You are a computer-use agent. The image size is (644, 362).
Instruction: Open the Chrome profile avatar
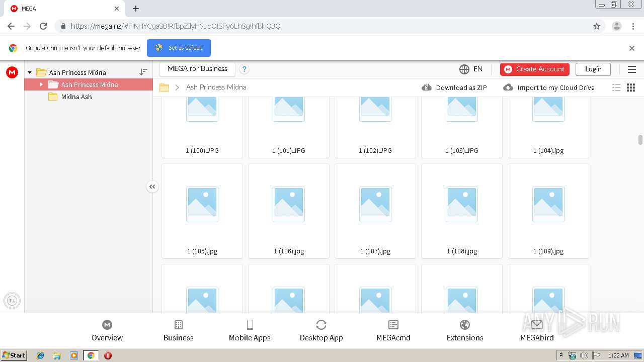coord(617,26)
